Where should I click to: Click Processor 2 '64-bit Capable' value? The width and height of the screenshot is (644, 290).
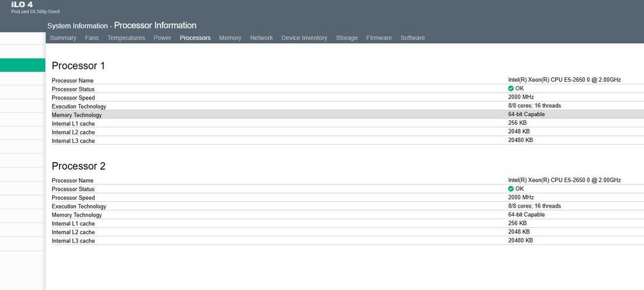tap(526, 215)
